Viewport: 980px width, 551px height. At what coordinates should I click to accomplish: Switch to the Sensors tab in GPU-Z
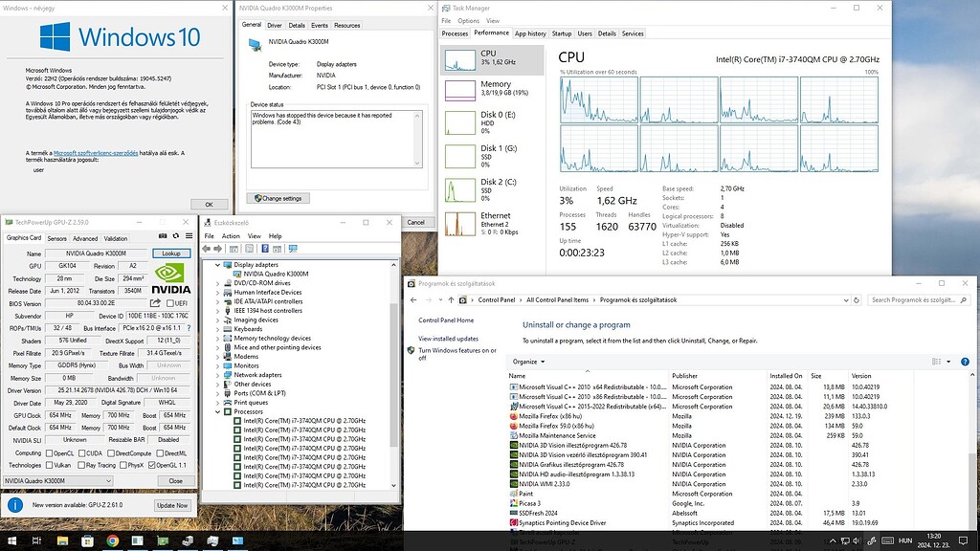56,238
